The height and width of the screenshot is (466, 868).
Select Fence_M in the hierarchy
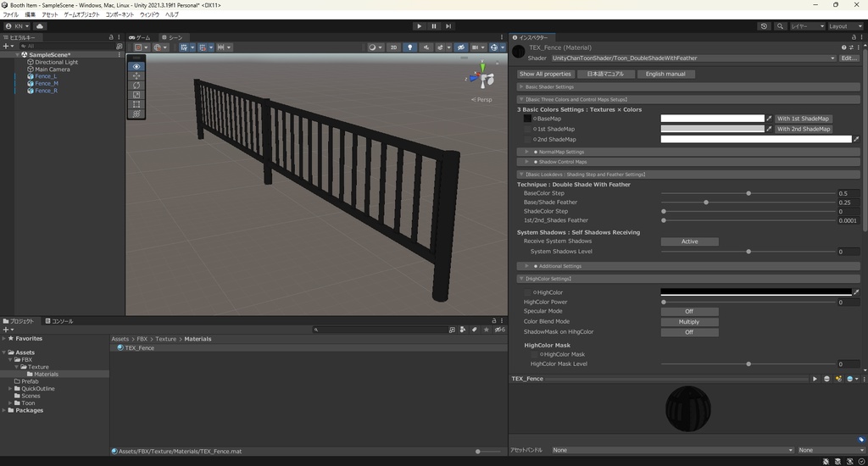[47, 83]
